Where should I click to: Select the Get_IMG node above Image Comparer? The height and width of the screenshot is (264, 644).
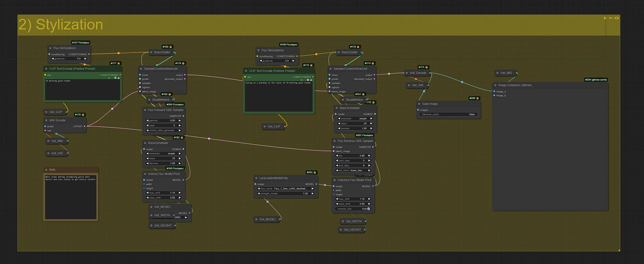point(506,73)
